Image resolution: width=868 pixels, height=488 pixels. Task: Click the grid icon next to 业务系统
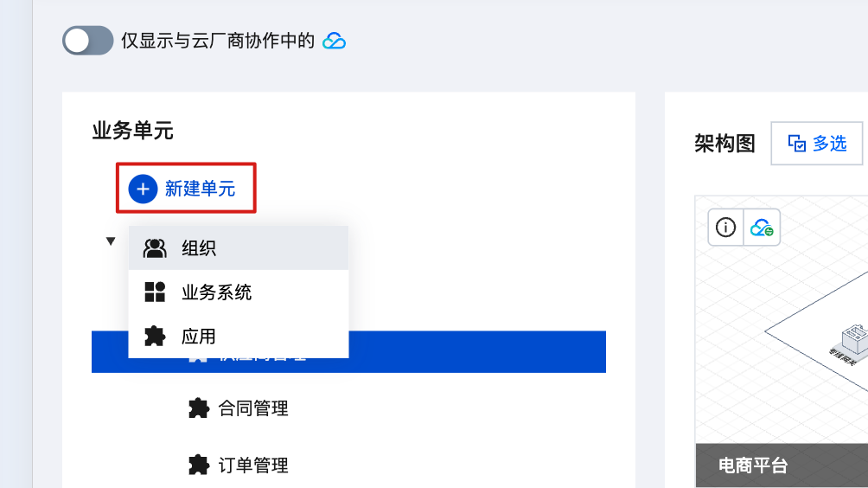(x=155, y=292)
